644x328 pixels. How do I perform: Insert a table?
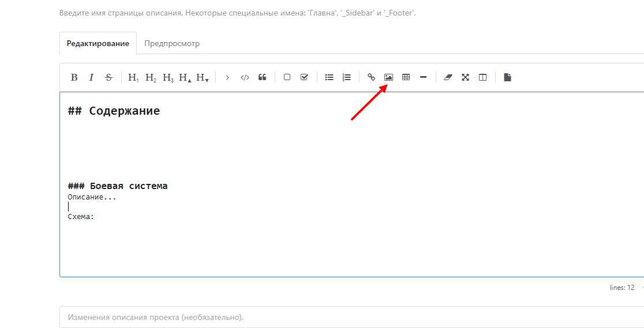(406, 77)
